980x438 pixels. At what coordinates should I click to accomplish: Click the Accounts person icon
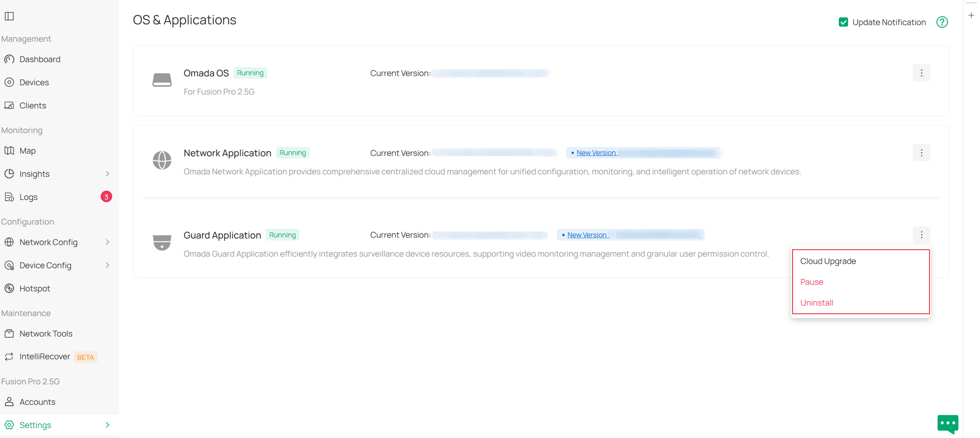point(9,402)
